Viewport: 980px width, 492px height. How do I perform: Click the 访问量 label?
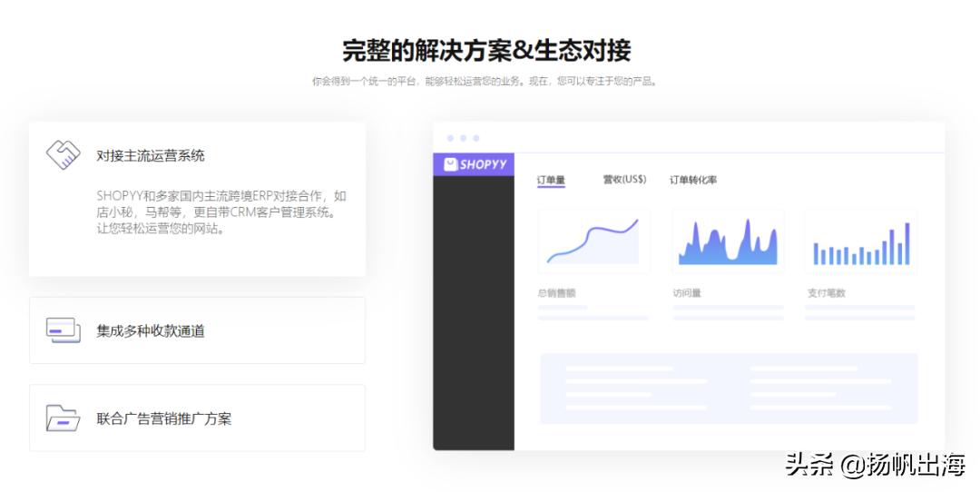click(x=687, y=292)
